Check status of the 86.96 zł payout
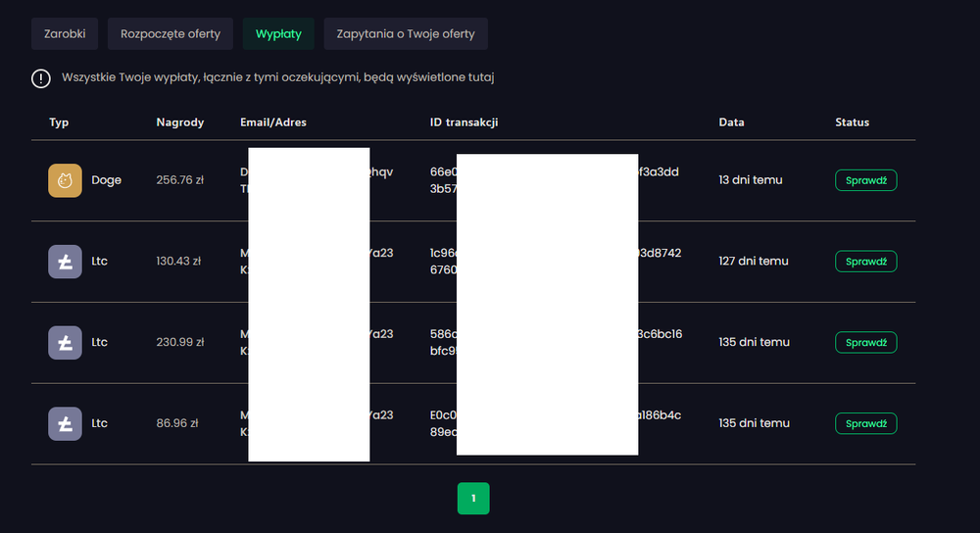 click(865, 423)
